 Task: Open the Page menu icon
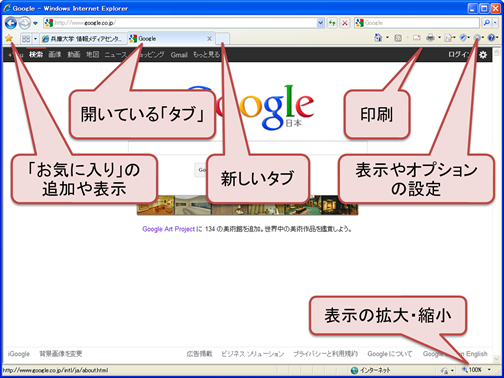point(448,38)
